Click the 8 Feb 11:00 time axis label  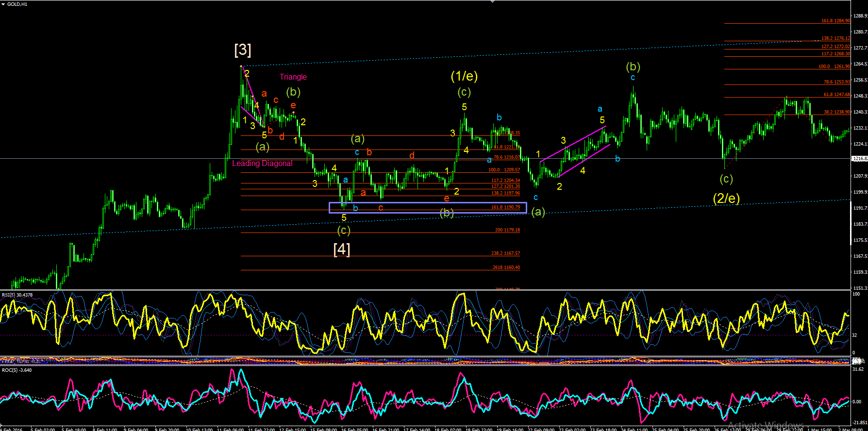pos(105,429)
